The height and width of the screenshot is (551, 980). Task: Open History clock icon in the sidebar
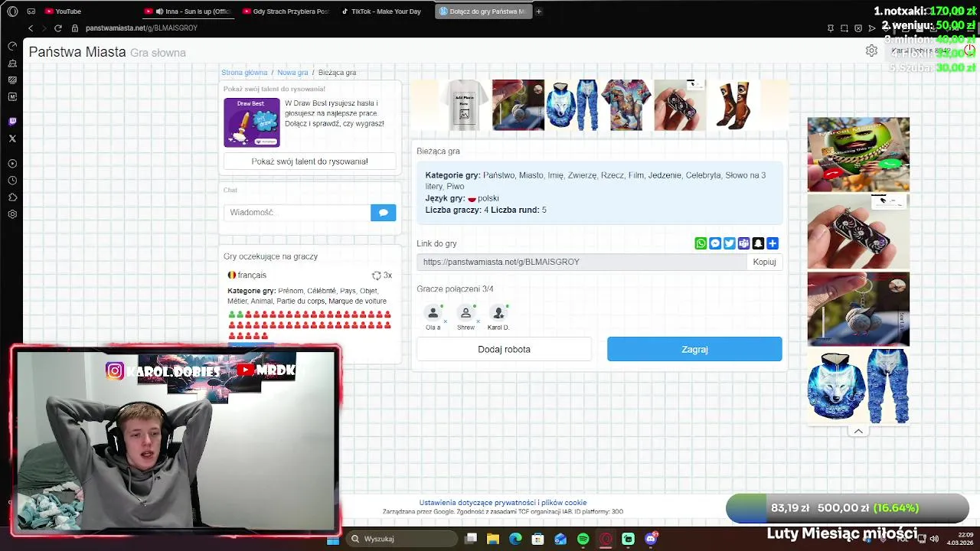point(12,181)
